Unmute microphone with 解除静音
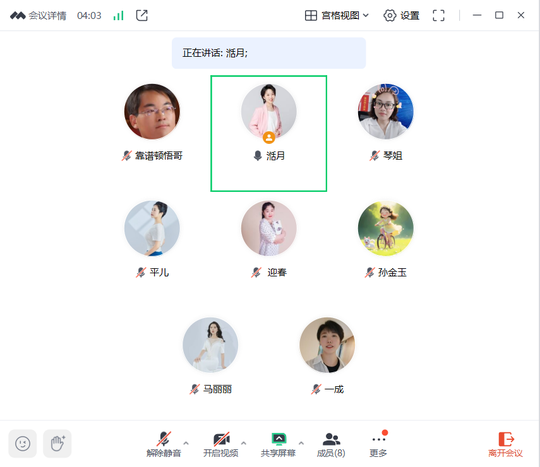Screen dimensions: 540x467 point(164,444)
